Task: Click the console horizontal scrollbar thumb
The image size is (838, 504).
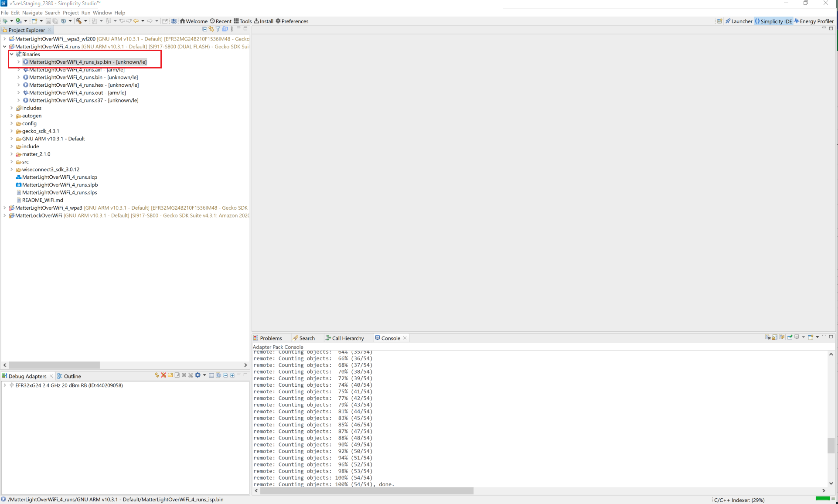Action: tap(366, 491)
